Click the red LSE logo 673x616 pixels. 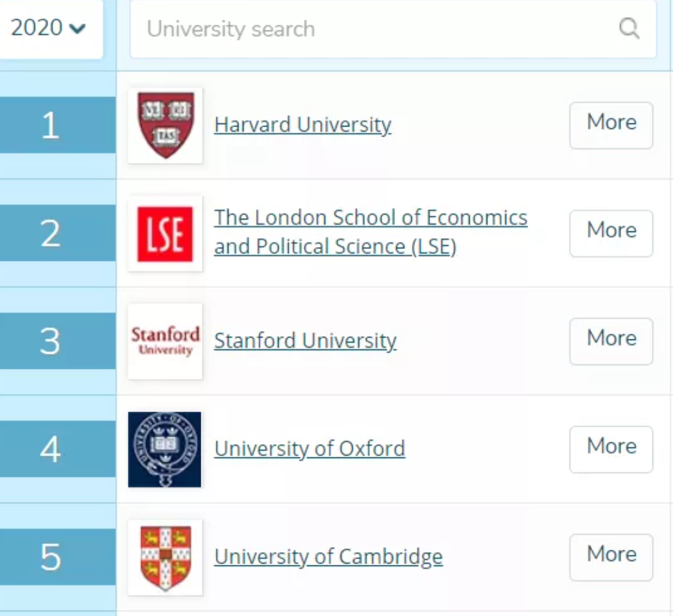pyautogui.click(x=165, y=234)
